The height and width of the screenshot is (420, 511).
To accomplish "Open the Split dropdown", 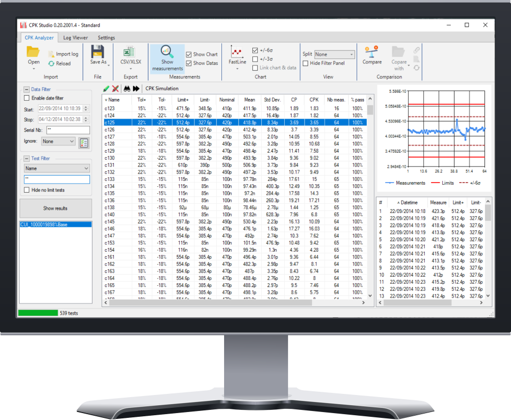I will point(334,54).
